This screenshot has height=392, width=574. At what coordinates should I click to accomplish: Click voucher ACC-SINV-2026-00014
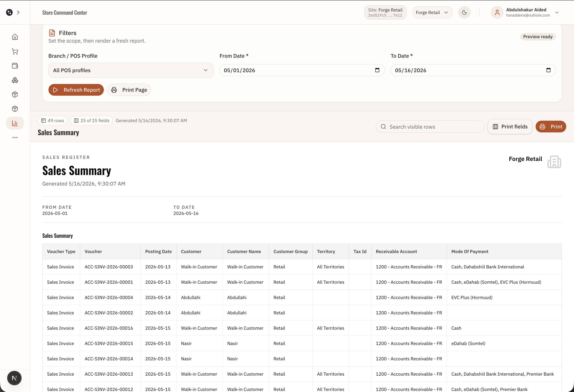109,359
